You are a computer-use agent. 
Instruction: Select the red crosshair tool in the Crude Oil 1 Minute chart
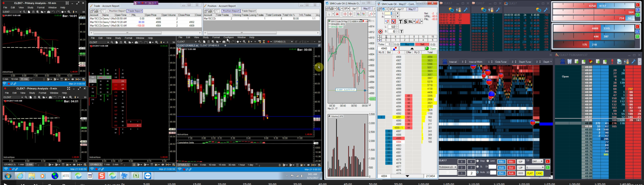(x=345, y=14)
